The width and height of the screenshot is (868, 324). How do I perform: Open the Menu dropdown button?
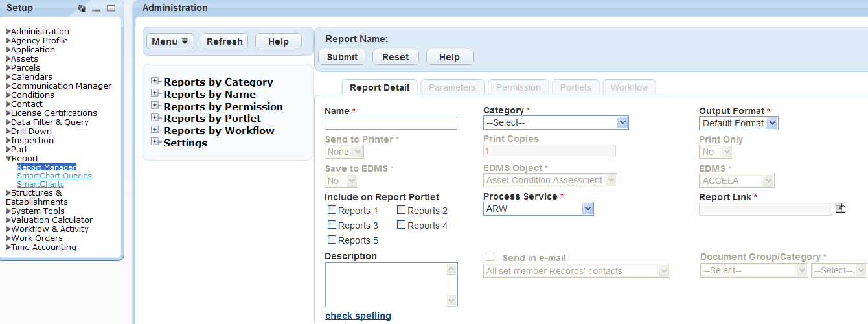coord(169,41)
